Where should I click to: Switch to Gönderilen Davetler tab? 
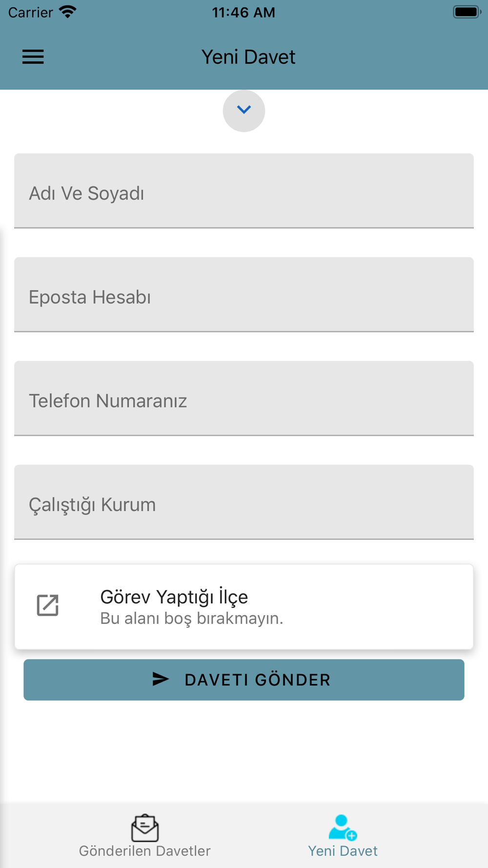pos(145,836)
